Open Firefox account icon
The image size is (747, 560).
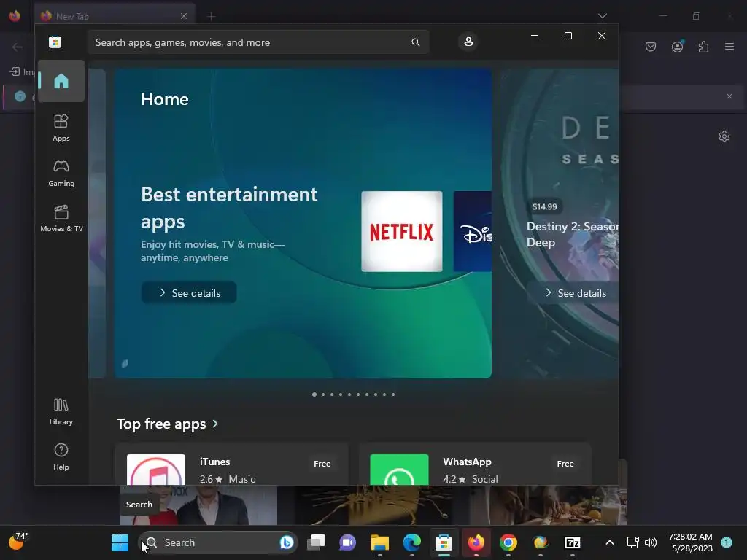(677, 47)
